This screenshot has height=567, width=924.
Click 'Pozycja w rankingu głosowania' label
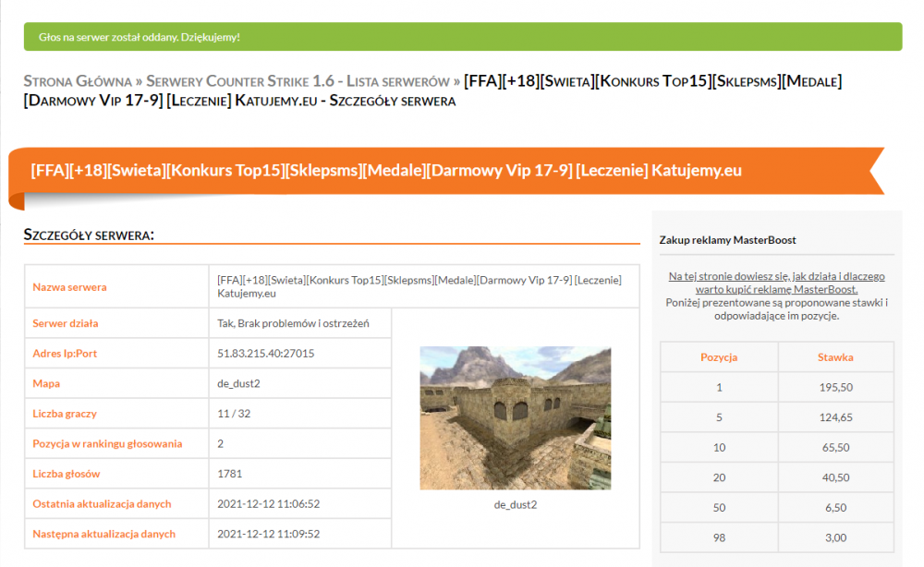[x=107, y=443]
